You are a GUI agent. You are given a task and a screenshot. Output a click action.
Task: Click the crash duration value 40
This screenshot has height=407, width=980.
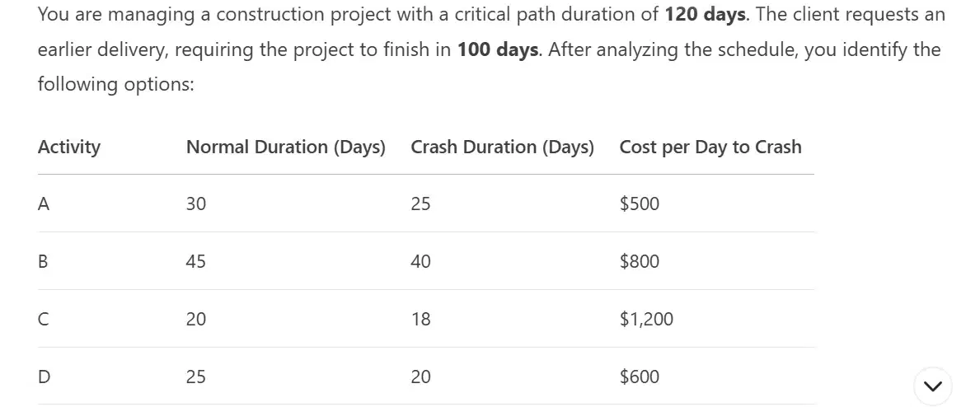pos(420,261)
